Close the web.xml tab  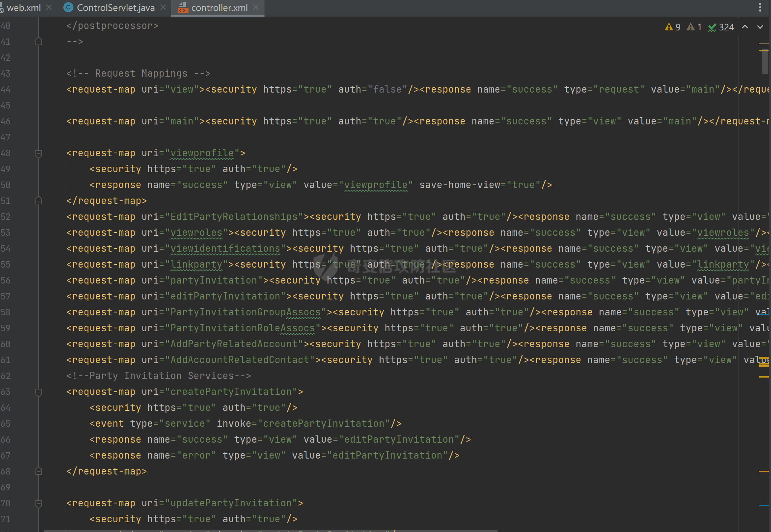pyautogui.click(x=49, y=8)
